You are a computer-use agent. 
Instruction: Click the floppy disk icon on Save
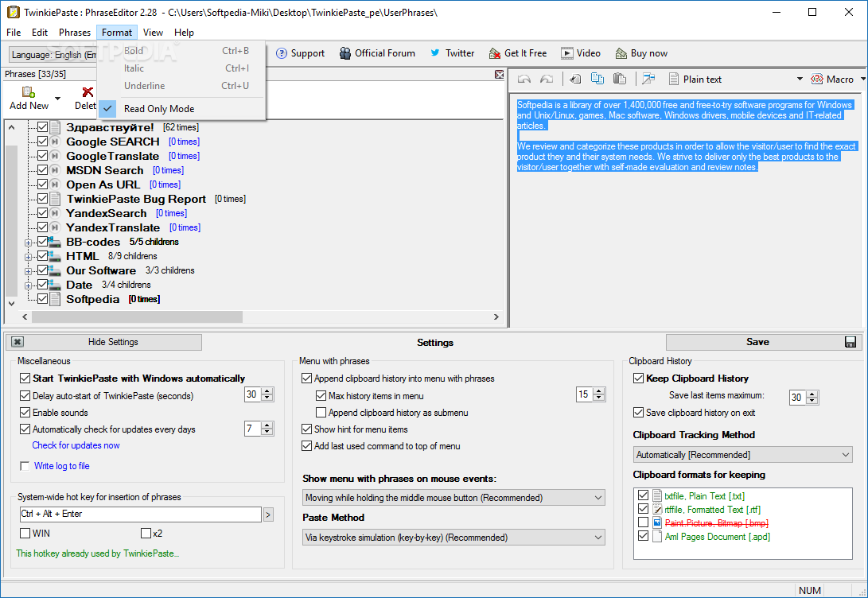pyautogui.click(x=850, y=342)
